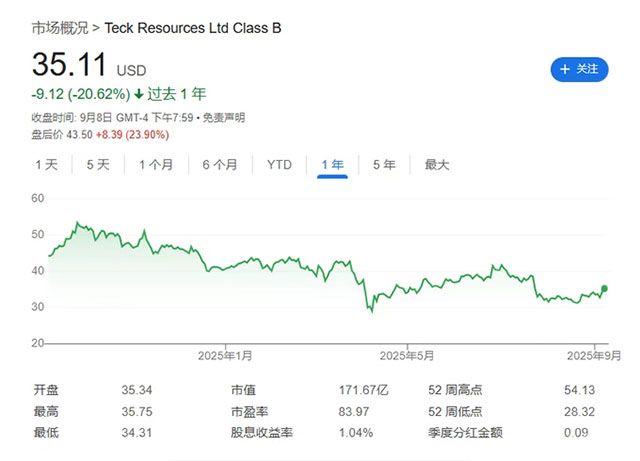This screenshot has width=640, height=461.
Task: Click the 2025年5月 axis label
Action: click(407, 356)
